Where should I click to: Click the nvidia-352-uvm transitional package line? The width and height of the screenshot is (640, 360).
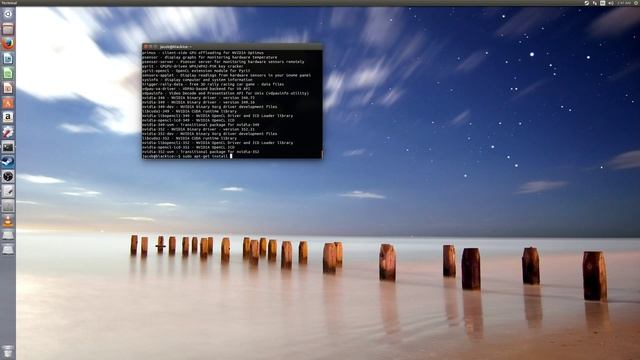pyautogui.click(x=201, y=151)
